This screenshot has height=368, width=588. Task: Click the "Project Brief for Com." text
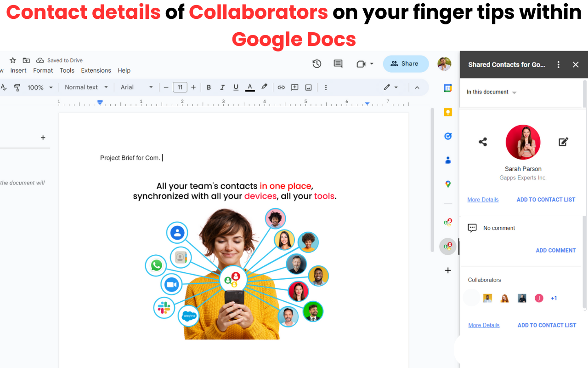pyautogui.click(x=130, y=158)
